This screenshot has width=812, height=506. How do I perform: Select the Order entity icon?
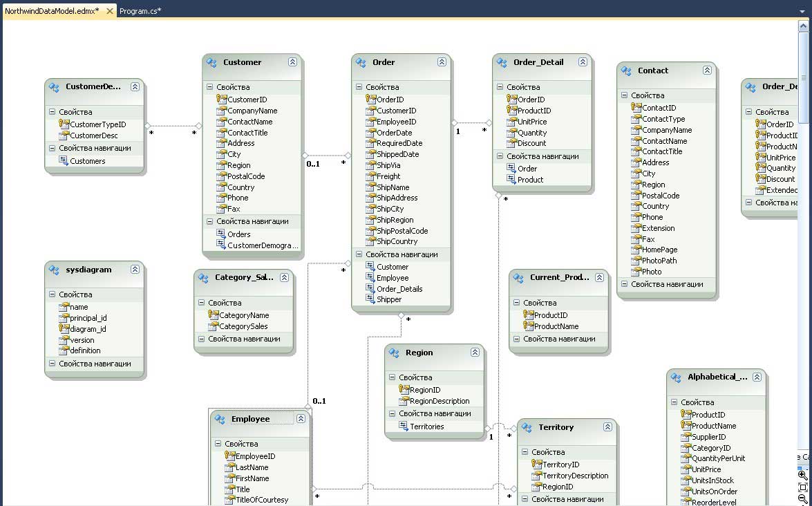click(x=361, y=63)
